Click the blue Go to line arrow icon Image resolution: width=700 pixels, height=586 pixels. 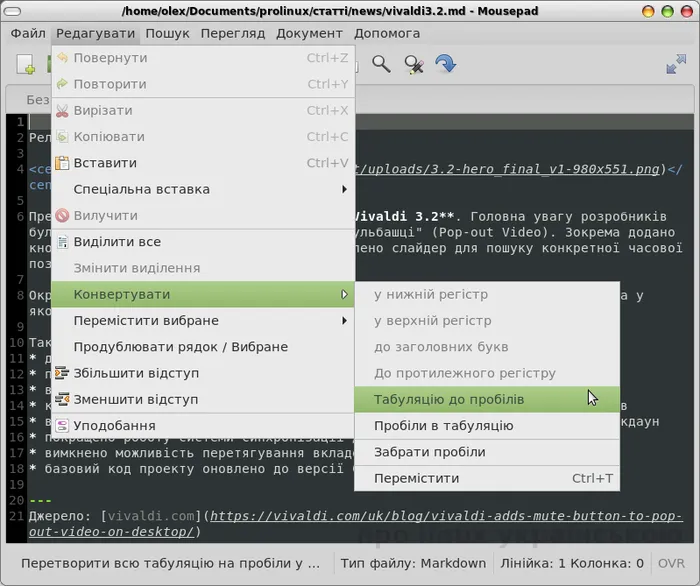[x=446, y=64]
